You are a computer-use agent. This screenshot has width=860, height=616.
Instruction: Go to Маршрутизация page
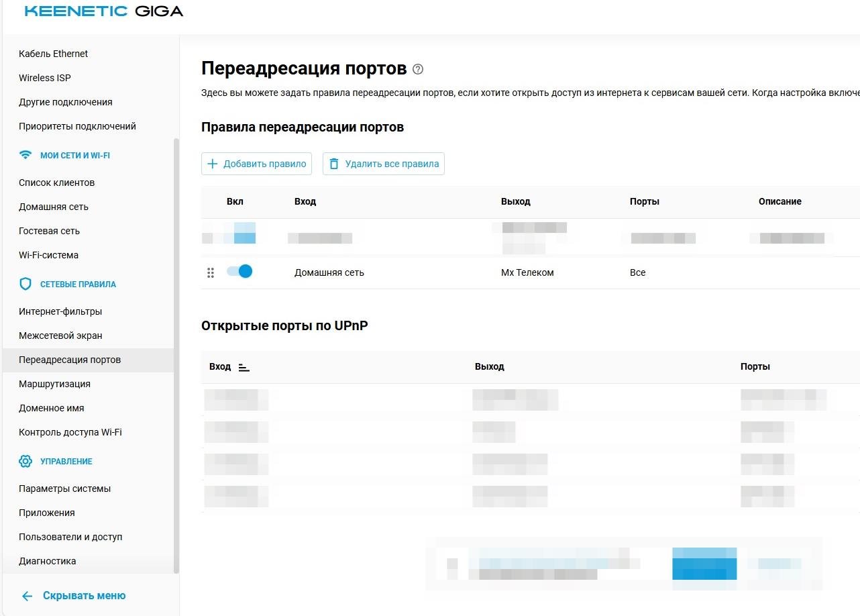(x=54, y=384)
